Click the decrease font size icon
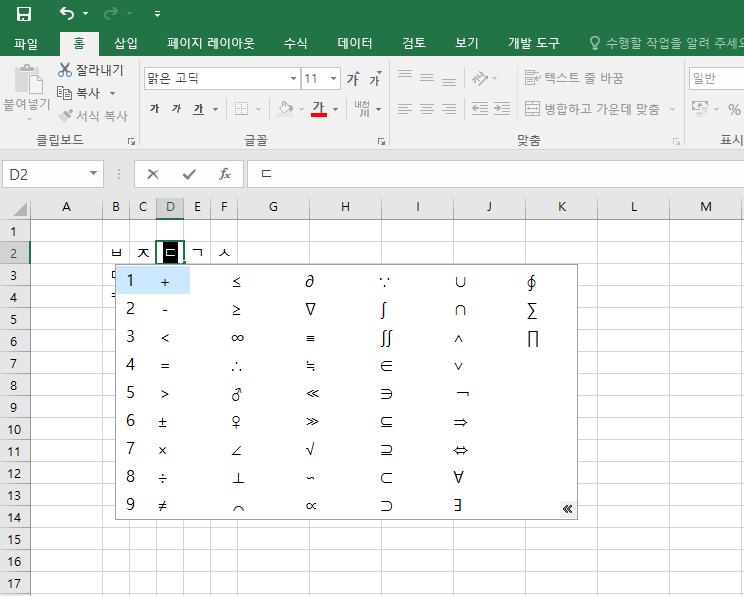 [x=375, y=78]
